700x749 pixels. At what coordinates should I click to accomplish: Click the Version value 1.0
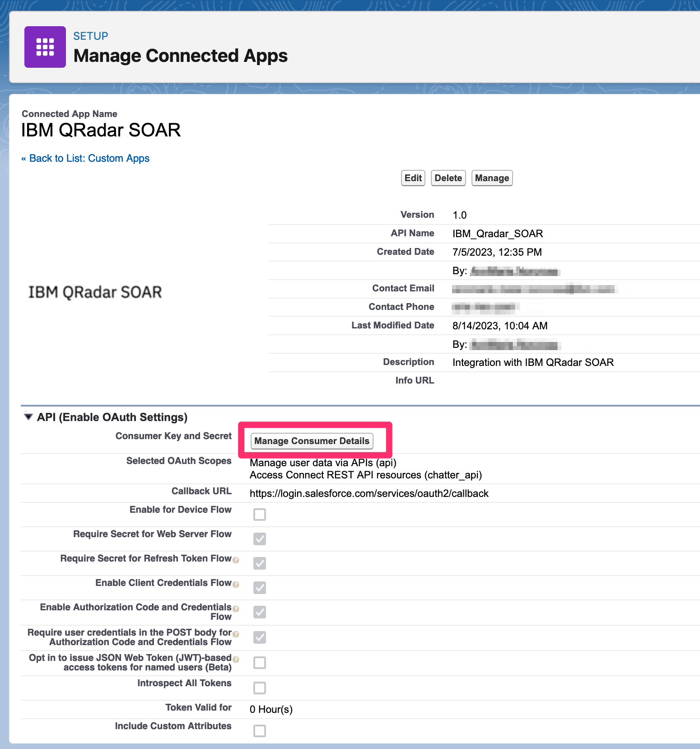tap(460, 215)
